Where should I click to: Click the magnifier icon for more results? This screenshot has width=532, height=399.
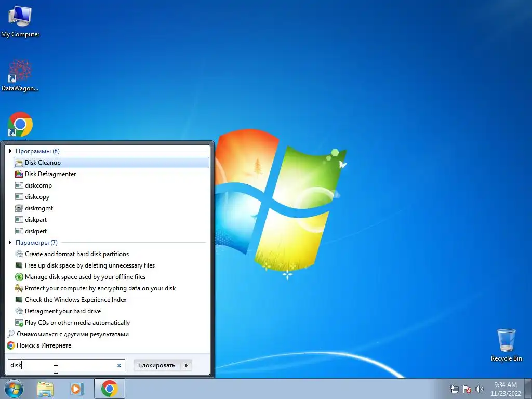(11, 334)
